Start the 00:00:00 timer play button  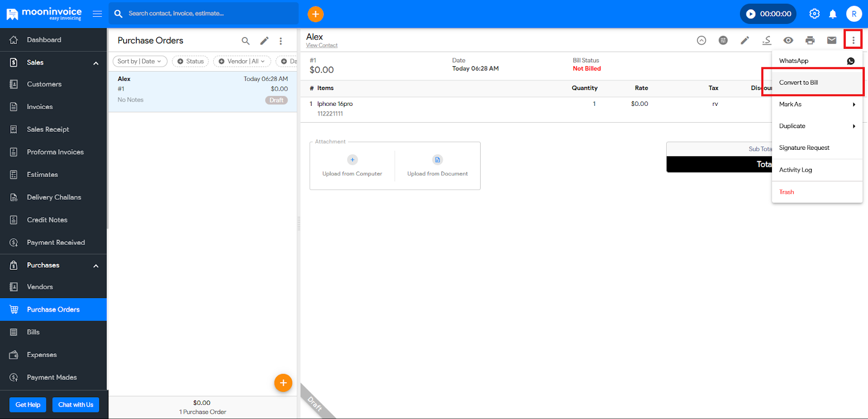coord(751,14)
